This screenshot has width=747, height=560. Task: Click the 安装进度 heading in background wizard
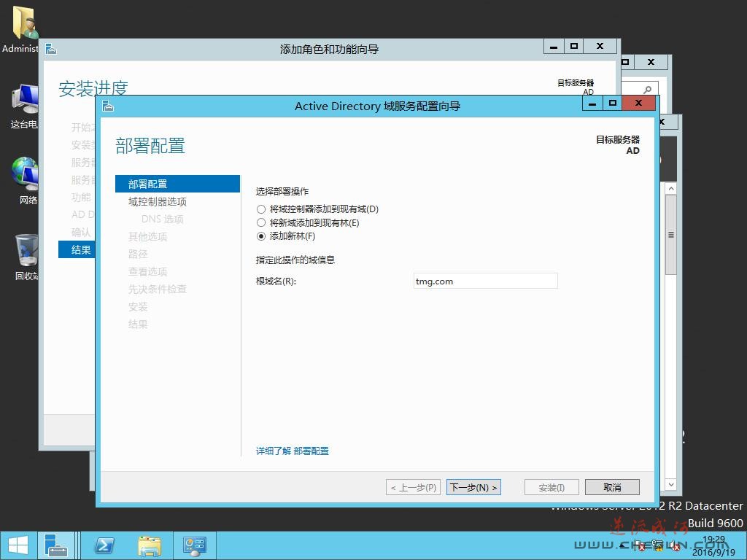coord(93,88)
